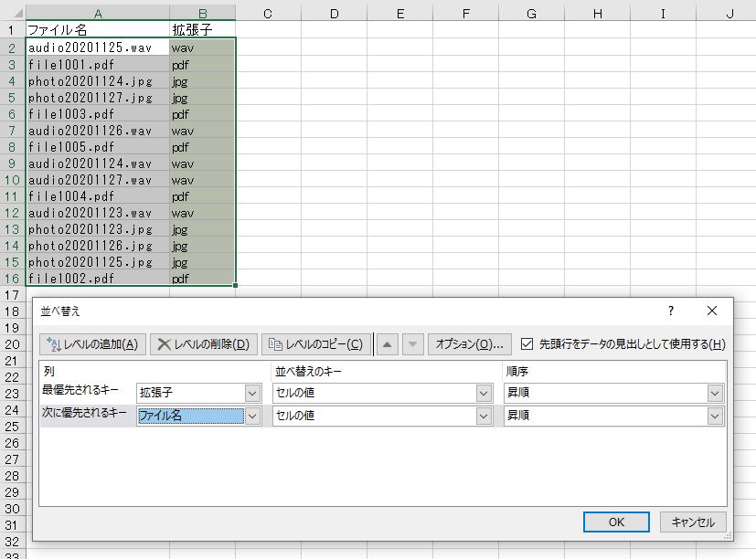
Task: Open the second row 昇順 order dropdown
Action: 715,416
